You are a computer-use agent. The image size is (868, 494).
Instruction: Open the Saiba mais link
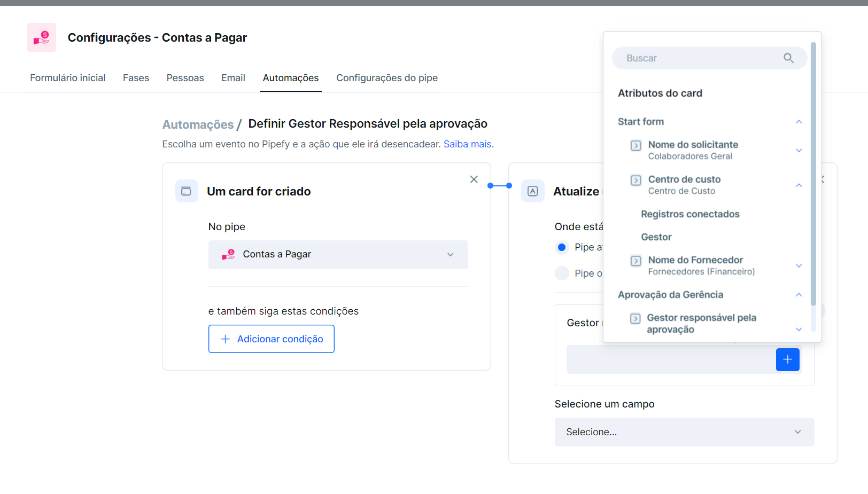coord(468,144)
